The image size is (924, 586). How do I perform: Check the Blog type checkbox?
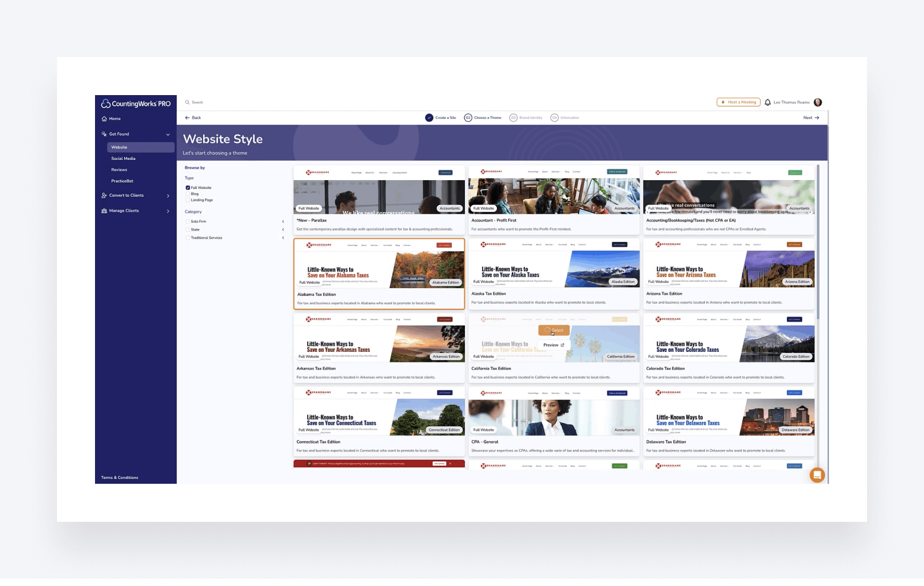pos(188,194)
